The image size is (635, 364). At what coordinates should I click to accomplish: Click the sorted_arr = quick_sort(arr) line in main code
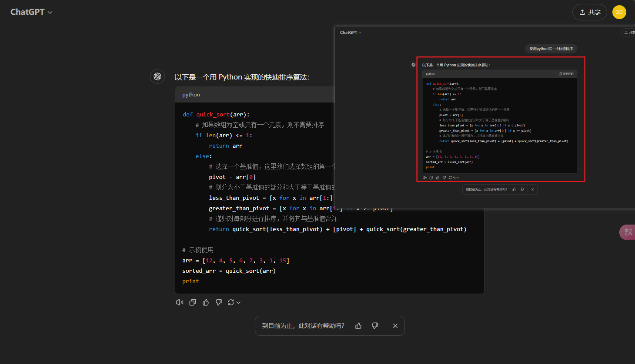point(229,271)
